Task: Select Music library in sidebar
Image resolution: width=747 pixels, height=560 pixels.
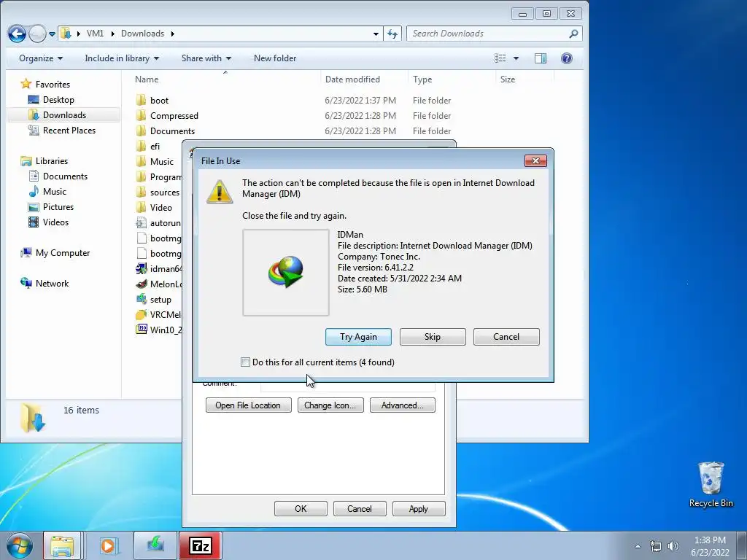Action: click(47, 192)
